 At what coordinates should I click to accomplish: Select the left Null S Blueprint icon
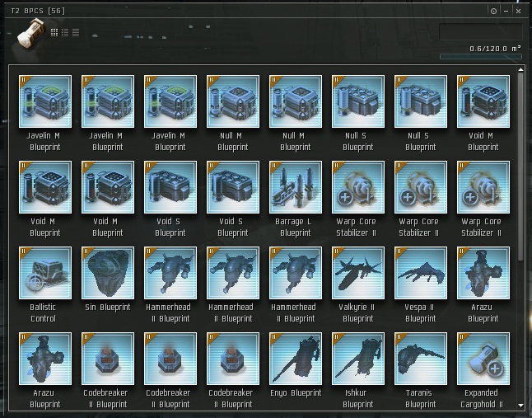tap(358, 101)
